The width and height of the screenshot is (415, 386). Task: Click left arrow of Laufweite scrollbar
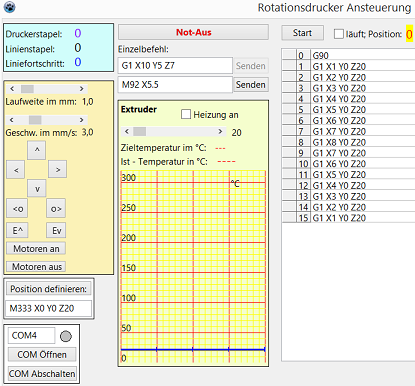pyautogui.click(x=12, y=89)
